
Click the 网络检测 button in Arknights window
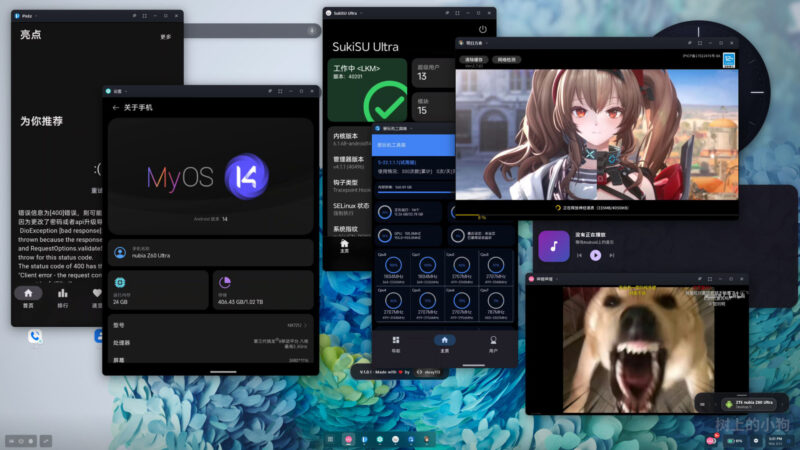pos(506,60)
